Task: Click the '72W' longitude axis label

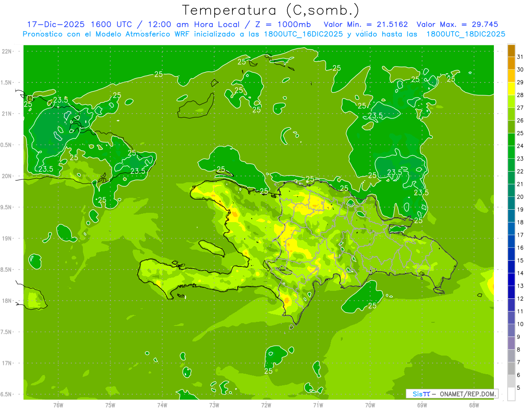Action: 266,405
